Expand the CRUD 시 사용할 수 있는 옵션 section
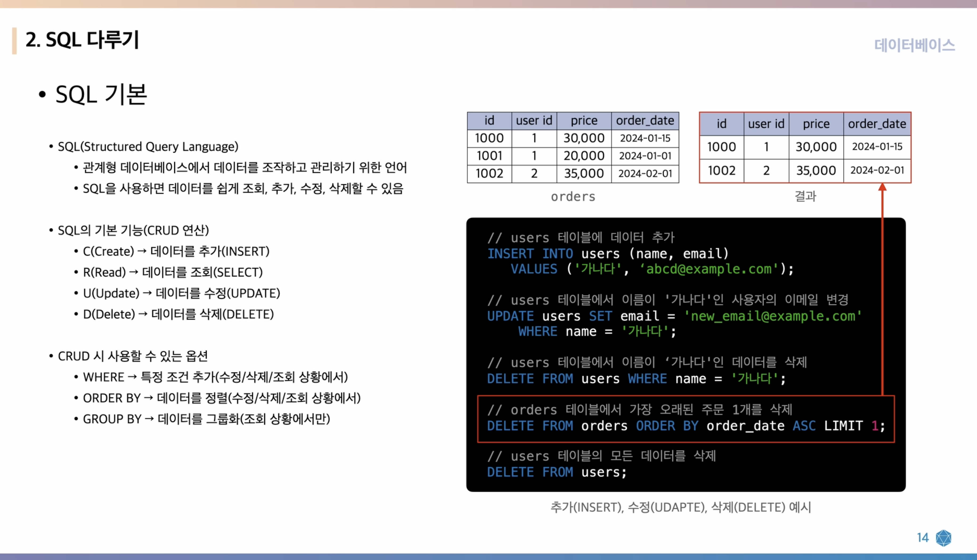This screenshot has height=560, width=977. coord(132,356)
